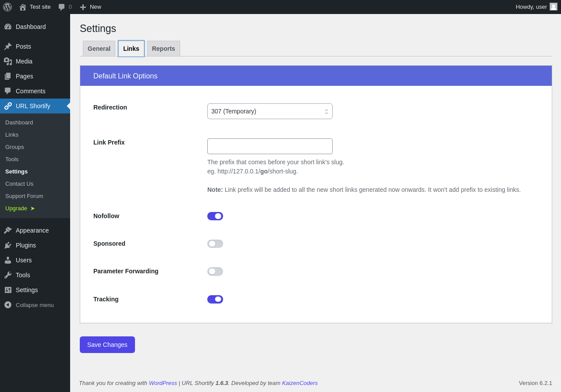Click the Appearance paintbrush icon
Screen dimensions: 561x392
8,230
